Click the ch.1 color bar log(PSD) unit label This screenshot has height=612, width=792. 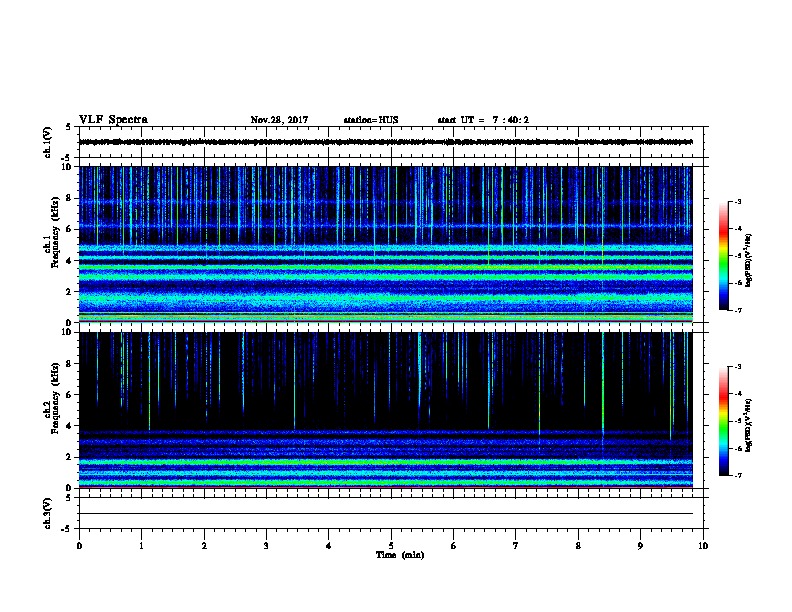tap(749, 260)
